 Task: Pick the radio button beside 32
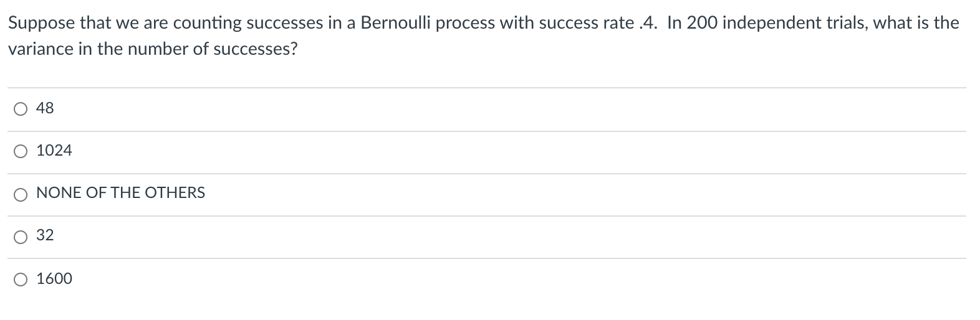coord(21,237)
